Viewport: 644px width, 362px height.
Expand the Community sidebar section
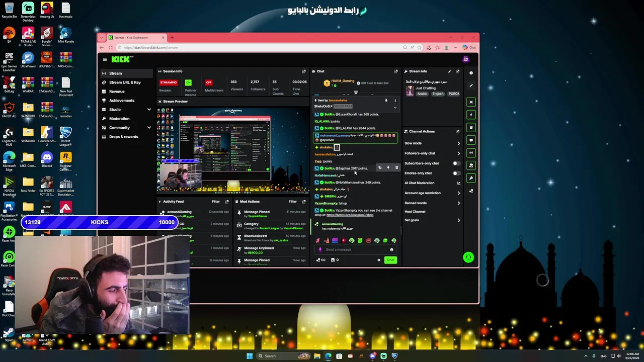click(x=149, y=128)
